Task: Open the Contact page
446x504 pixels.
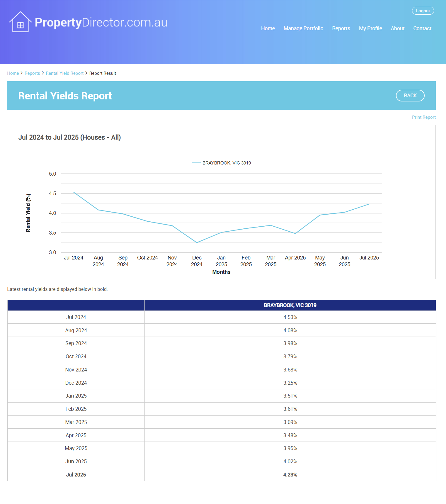Action: [422, 28]
